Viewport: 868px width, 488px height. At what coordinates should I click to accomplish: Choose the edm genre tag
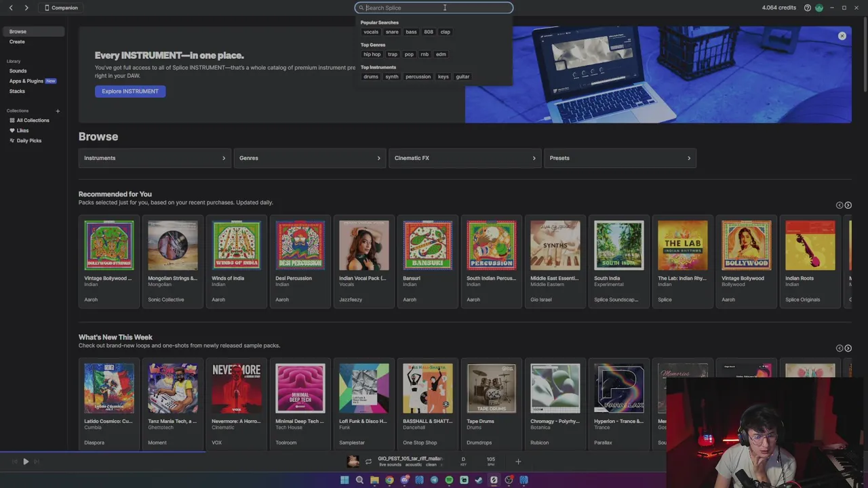pyautogui.click(x=441, y=54)
